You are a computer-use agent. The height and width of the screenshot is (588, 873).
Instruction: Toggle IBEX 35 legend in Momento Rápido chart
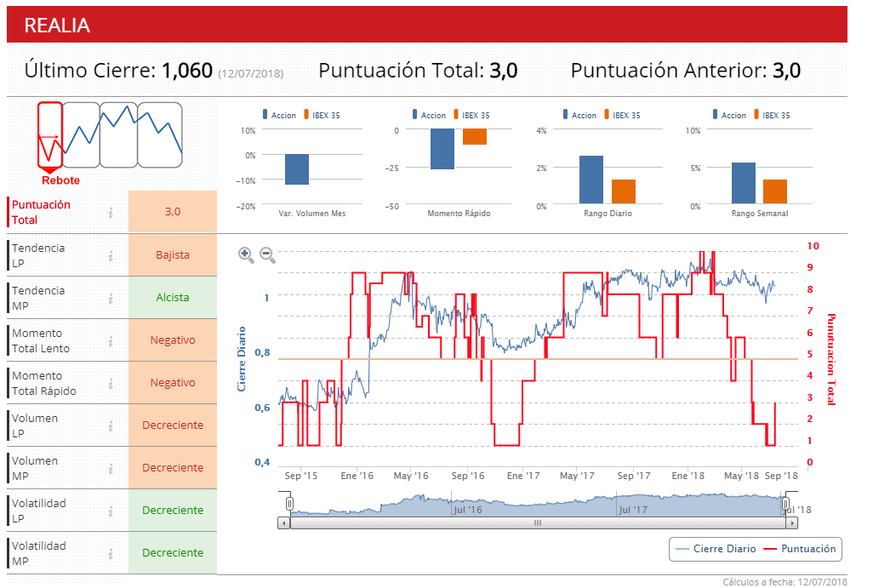[471, 115]
